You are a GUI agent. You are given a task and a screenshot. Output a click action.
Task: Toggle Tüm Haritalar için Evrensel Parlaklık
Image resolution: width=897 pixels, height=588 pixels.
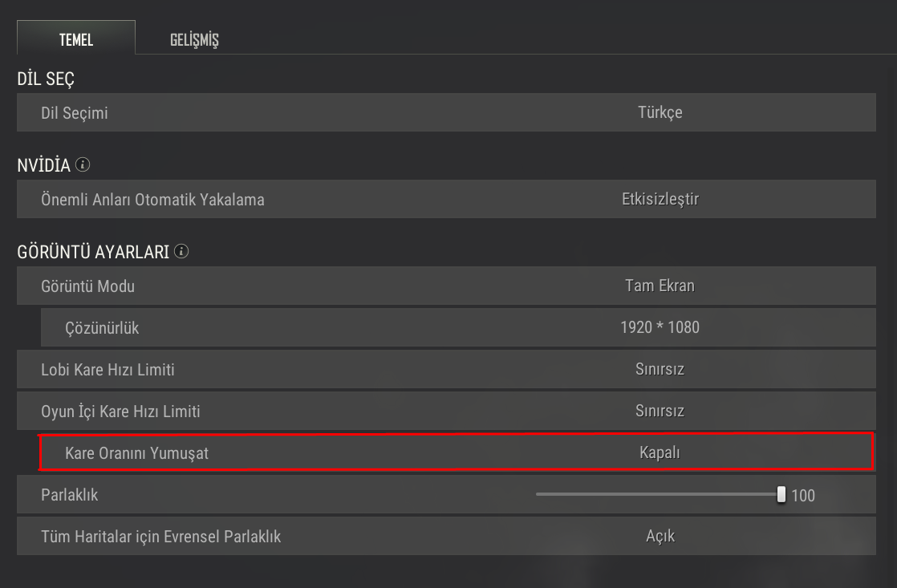660,537
